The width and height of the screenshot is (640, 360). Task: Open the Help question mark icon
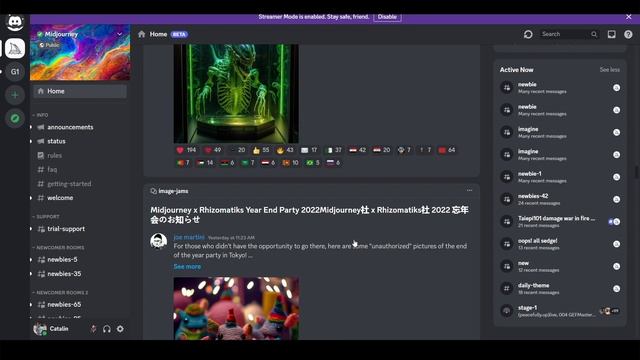pyautogui.click(x=628, y=34)
